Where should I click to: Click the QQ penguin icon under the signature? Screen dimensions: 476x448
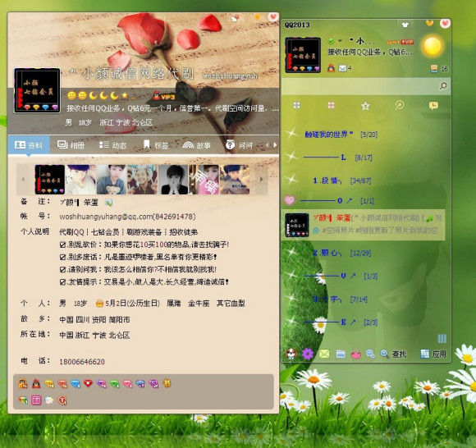331,68
